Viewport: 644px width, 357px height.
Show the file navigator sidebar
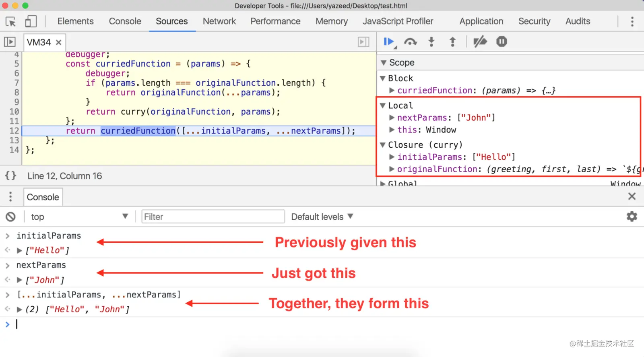coord(10,42)
